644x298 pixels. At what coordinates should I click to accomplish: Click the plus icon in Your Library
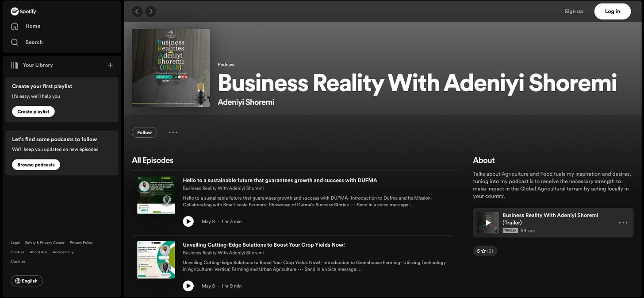point(110,65)
